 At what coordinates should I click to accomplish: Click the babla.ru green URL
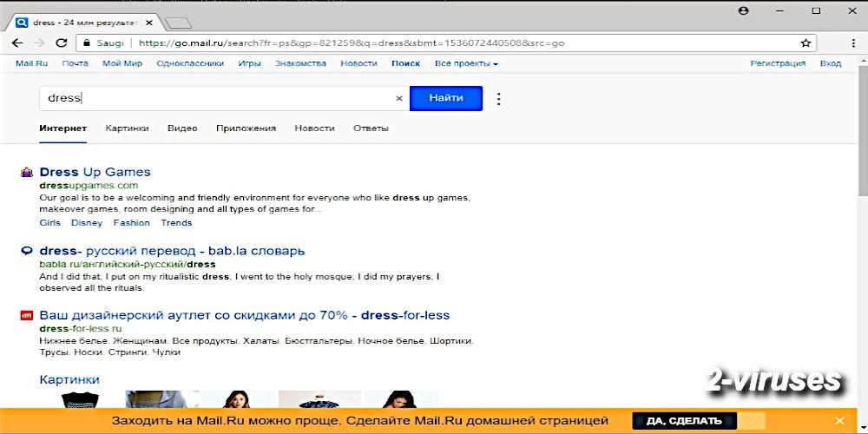[128, 265]
